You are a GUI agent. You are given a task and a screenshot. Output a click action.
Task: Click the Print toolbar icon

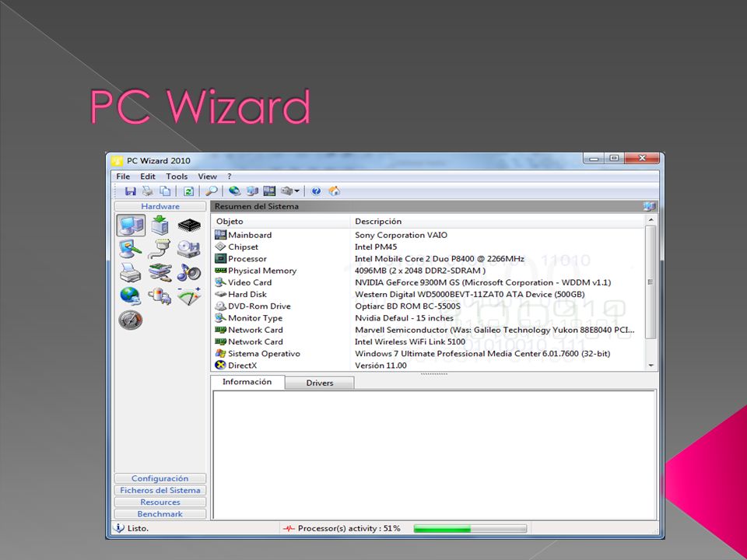[x=148, y=191]
